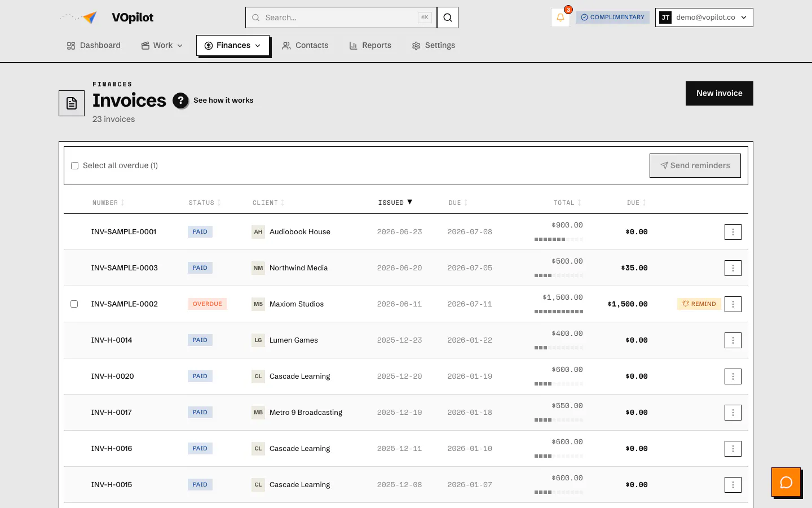This screenshot has width=812, height=508.
Task: Focus the Search input field
Action: point(341,17)
